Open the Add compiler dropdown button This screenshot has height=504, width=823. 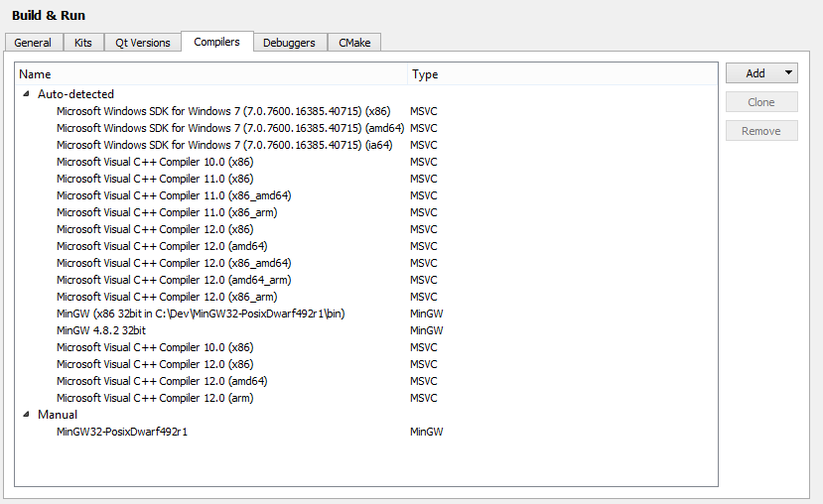point(761,73)
